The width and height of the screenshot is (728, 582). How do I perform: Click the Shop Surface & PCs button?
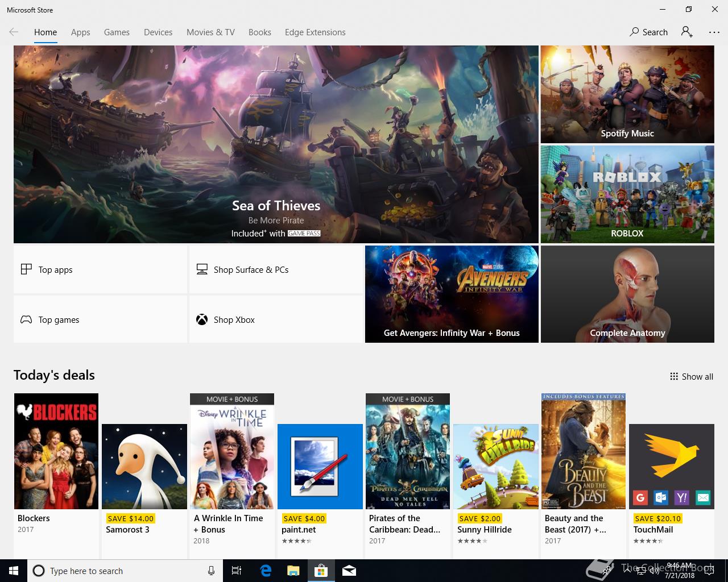coord(276,269)
